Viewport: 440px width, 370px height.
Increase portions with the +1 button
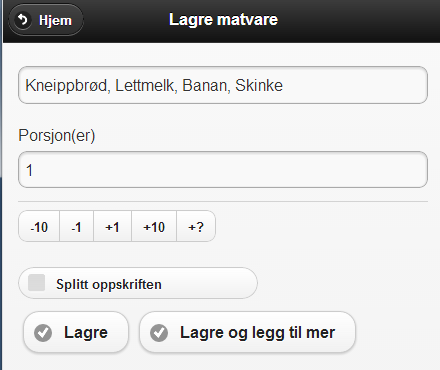coord(112,227)
